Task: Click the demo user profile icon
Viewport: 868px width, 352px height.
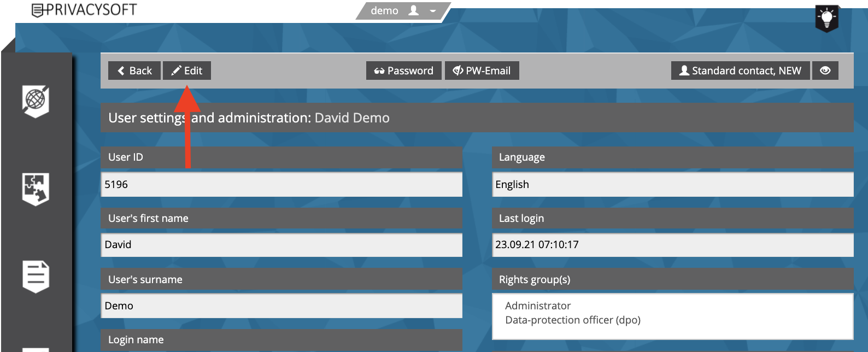Action: pyautogui.click(x=414, y=10)
